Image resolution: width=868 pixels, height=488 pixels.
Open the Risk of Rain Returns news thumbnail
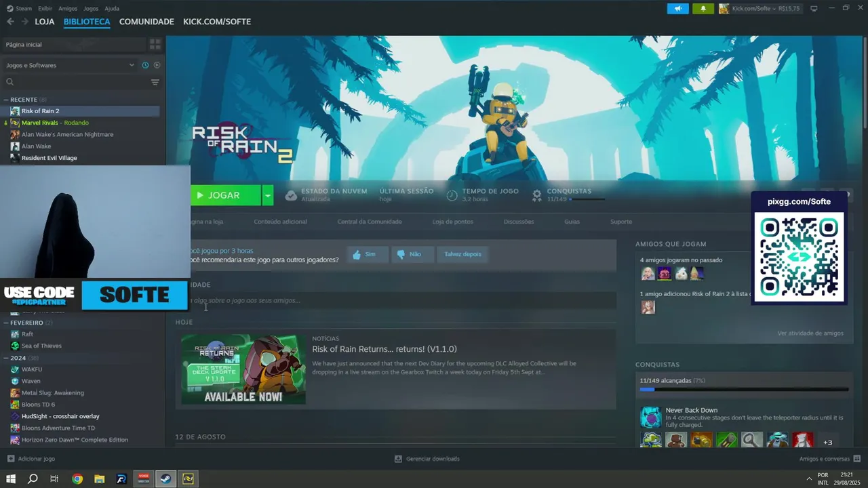tap(243, 369)
